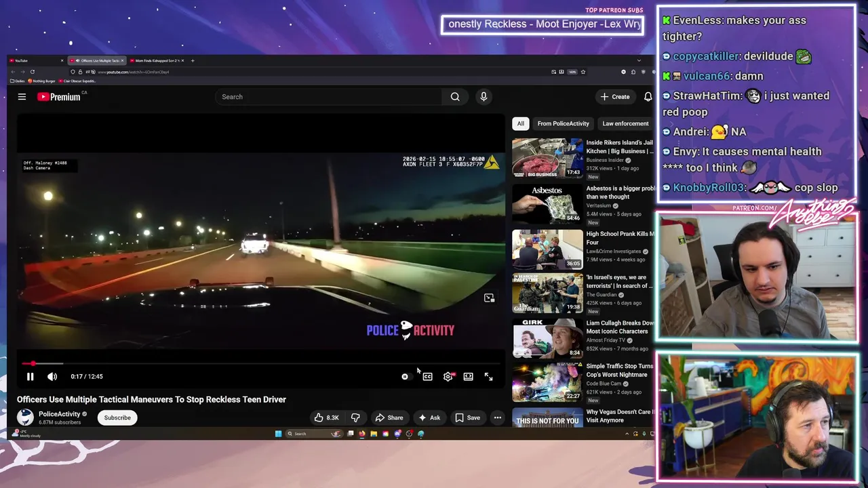This screenshot has height=488, width=868.
Task: Open the Nothing Burger bookmark
Action: click(42, 81)
